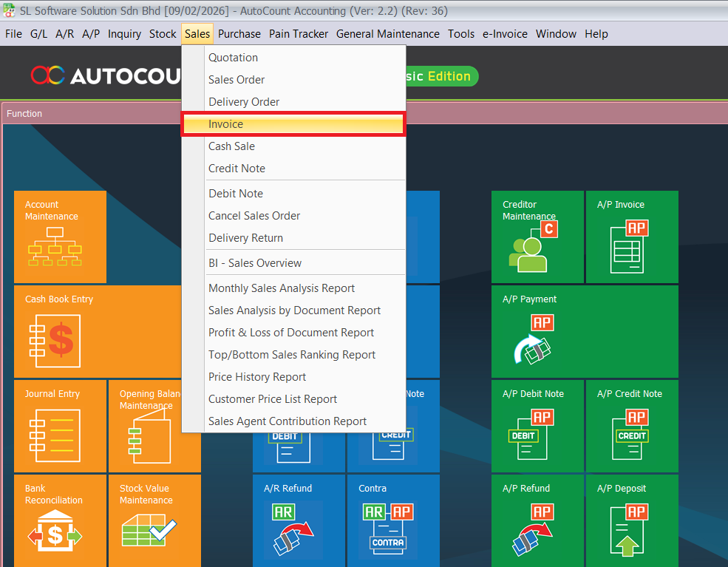Launch the A/P Deposit tile
Screen dimensions: 728x567
tap(631, 520)
